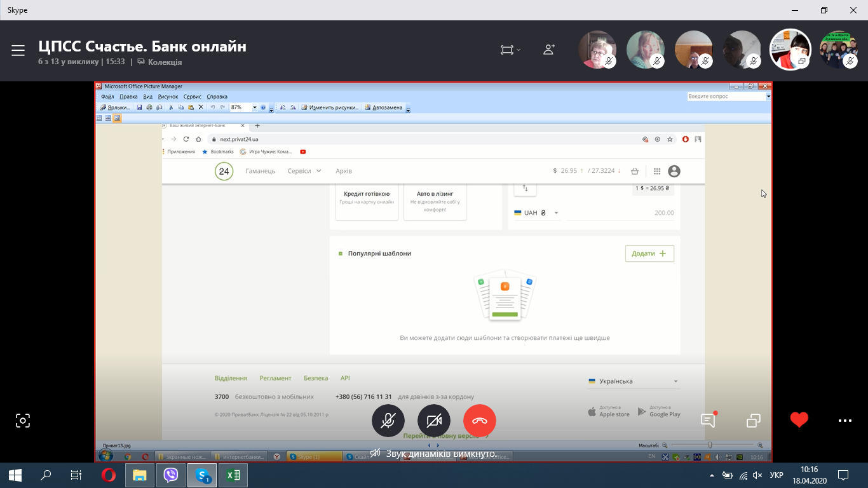
Task: Open the Кредит готівкою card
Action: 367,201
